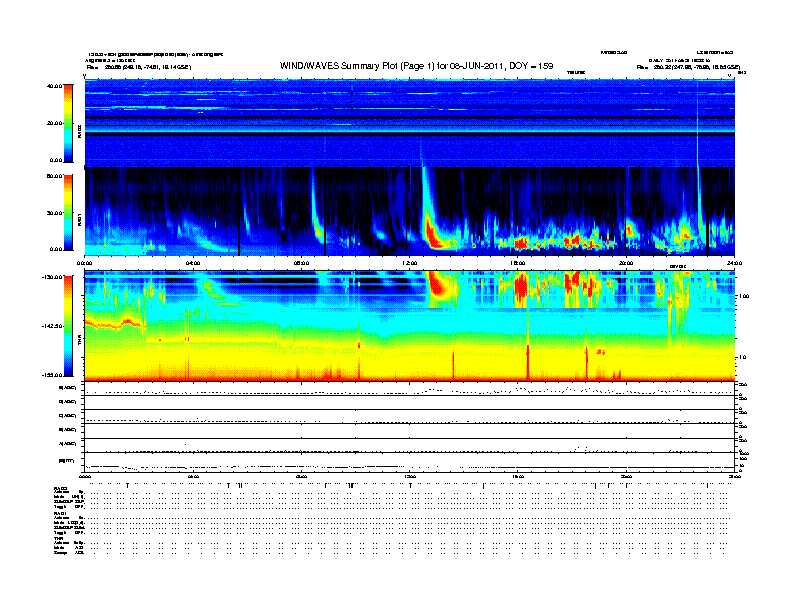Click the -155.00 label on TNR colorbar
Screen dimensions: 792x612
(53, 375)
